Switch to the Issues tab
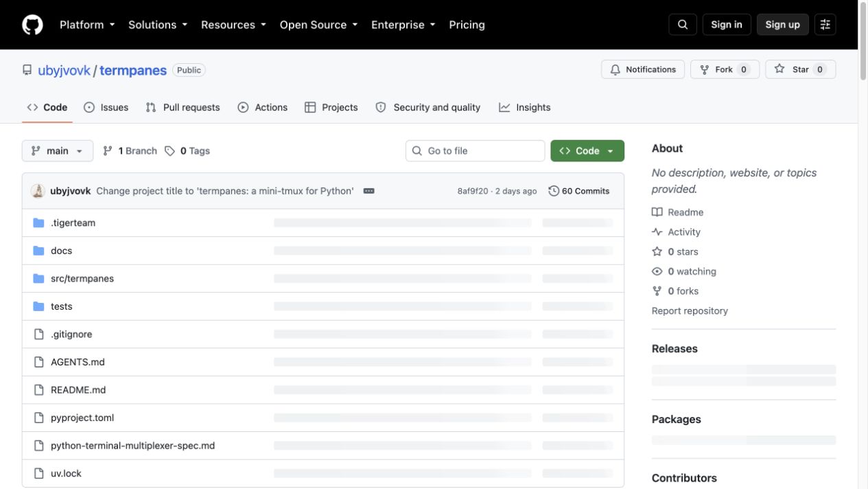The width and height of the screenshot is (868, 489). [x=106, y=107]
